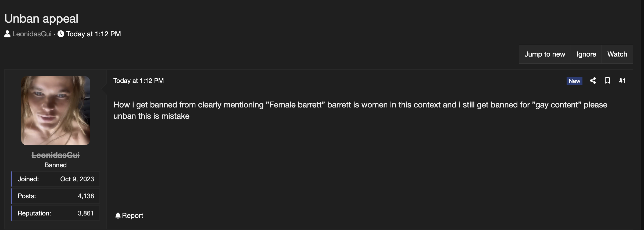Image resolution: width=644 pixels, height=230 pixels.
Task: Click the Unban appeal thread title
Action: coord(41,19)
